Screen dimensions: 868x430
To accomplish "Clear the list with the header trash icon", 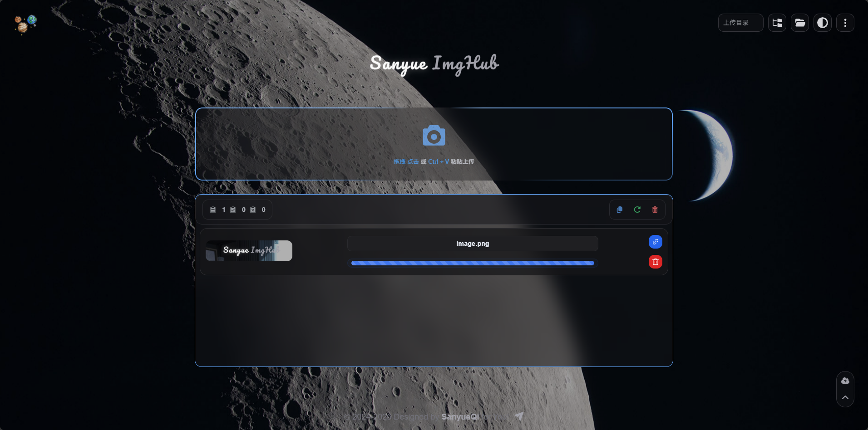I will (x=655, y=210).
